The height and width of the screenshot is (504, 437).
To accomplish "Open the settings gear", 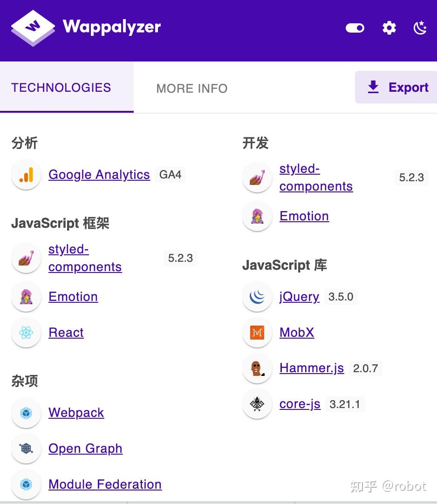I will (389, 28).
